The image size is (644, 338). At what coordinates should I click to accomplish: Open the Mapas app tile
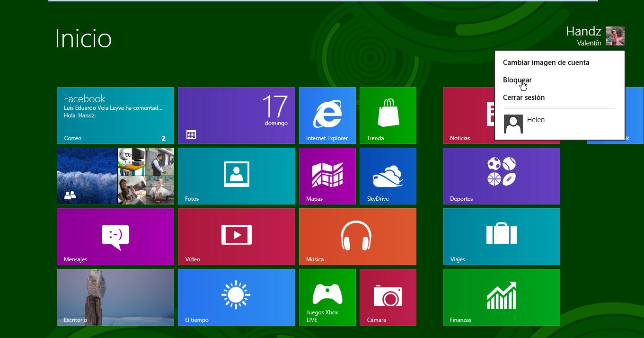pos(327,176)
